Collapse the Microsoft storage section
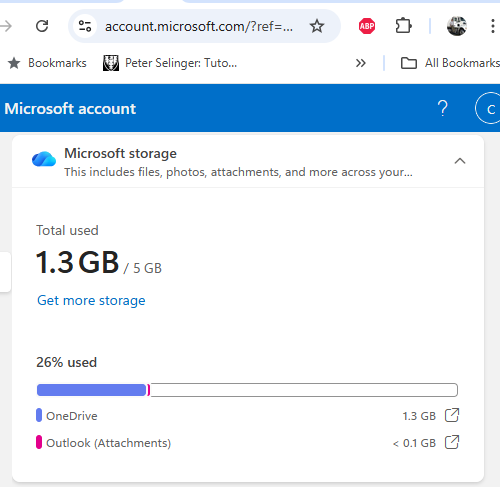500x487 pixels. click(x=460, y=161)
